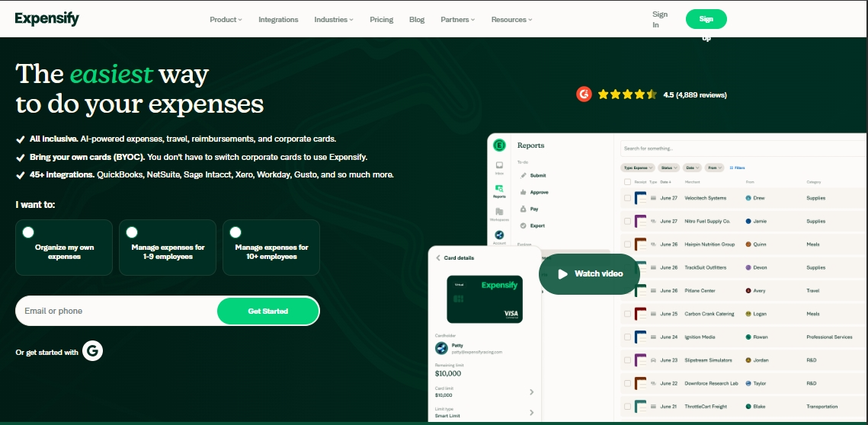Click the Watch video button

[x=589, y=274]
